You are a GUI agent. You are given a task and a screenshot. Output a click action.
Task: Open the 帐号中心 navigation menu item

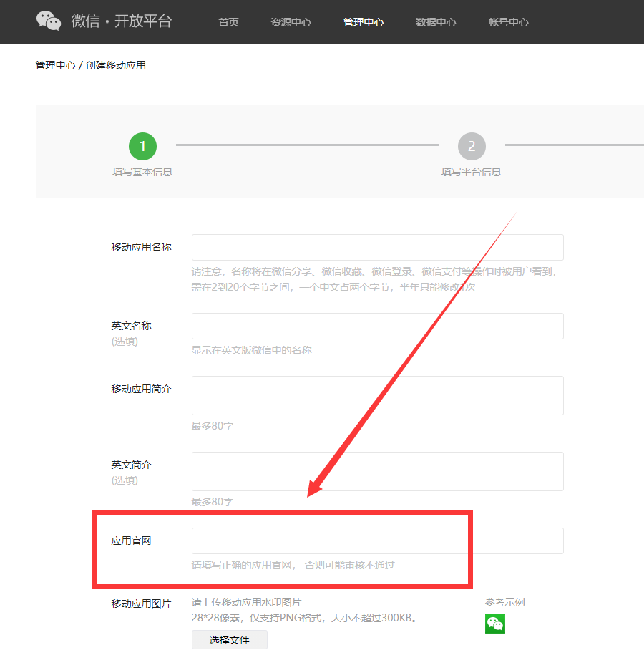508,22
